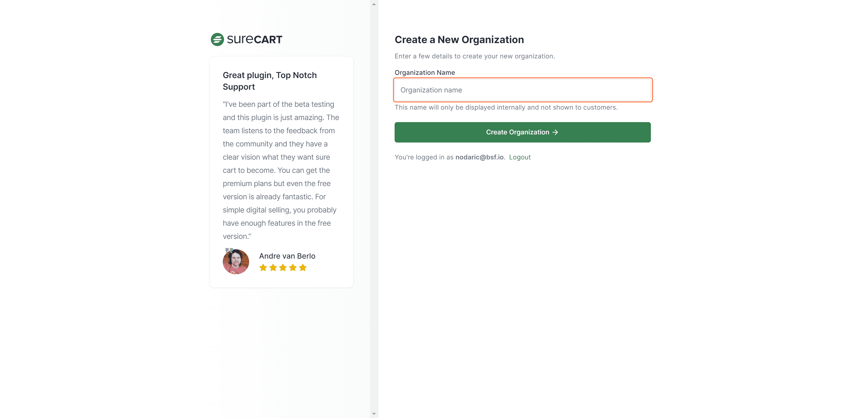
Task: Click Andre van Berlo's avatar photo
Action: 236,262
